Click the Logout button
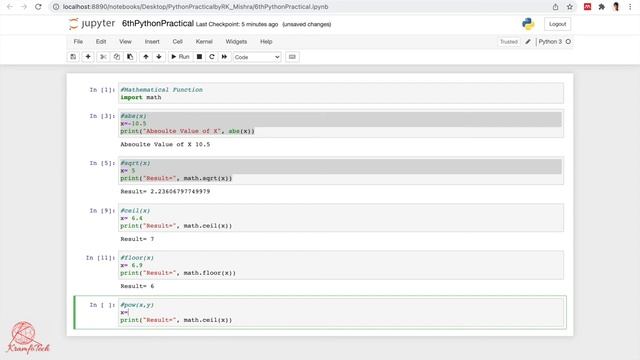The width and height of the screenshot is (640, 360). 558,24
